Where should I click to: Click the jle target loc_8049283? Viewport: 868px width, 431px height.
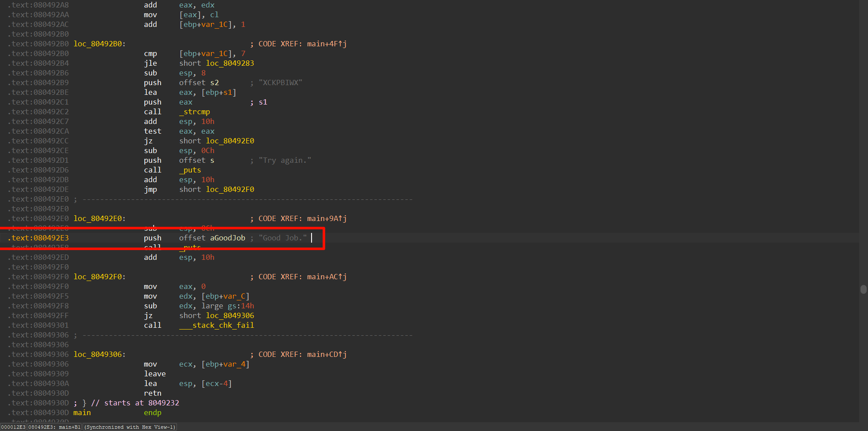pos(230,63)
